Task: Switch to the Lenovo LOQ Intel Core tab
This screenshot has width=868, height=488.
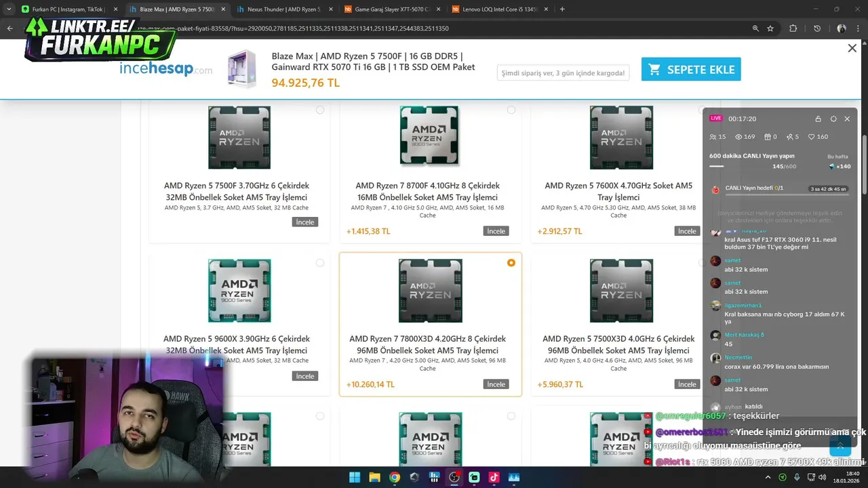Action: tap(500, 9)
